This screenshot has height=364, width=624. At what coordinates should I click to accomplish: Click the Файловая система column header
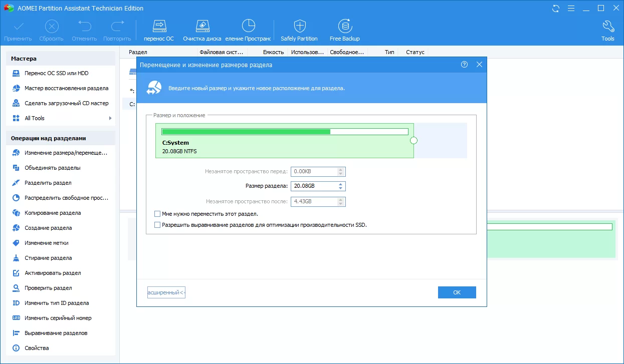[221, 52]
